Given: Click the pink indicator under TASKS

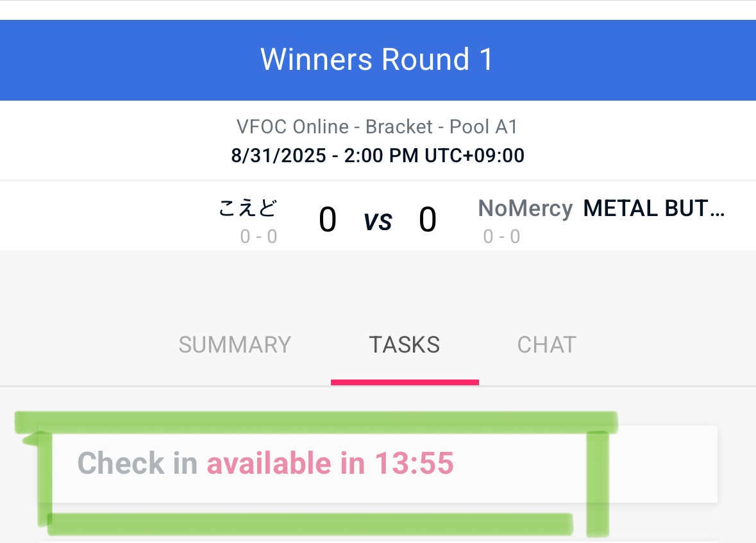Looking at the screenshot, I should [405, 382].
